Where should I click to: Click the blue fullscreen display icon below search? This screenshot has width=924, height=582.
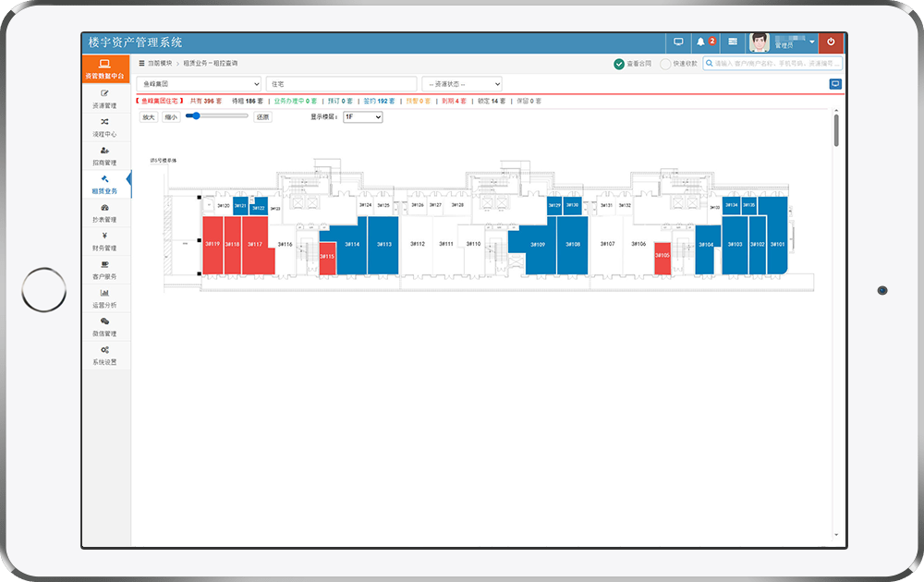click(x=835, y=84)
